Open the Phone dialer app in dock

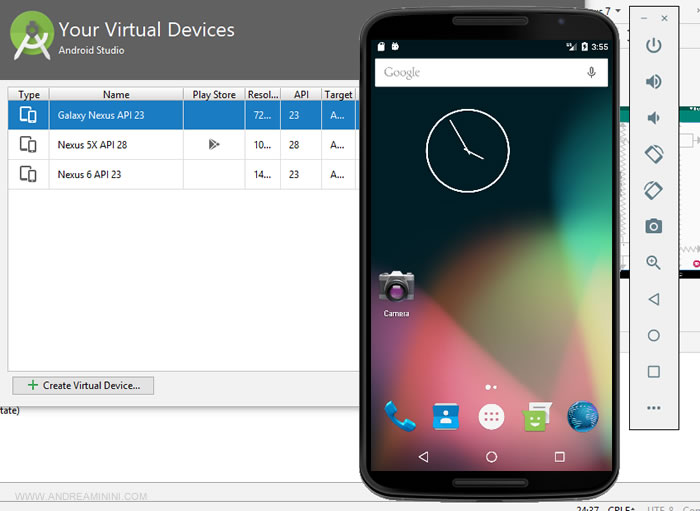pos(400,416)
